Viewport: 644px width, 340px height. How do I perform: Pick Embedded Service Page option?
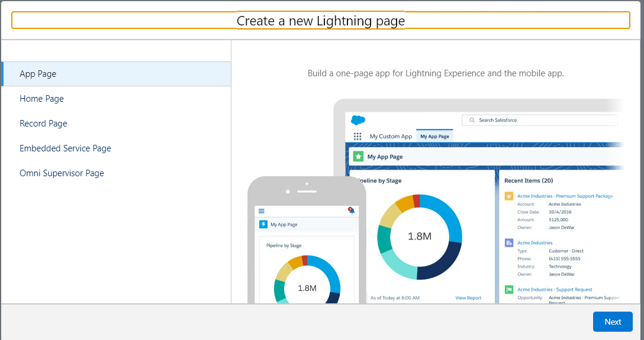[x=65, y=148]
